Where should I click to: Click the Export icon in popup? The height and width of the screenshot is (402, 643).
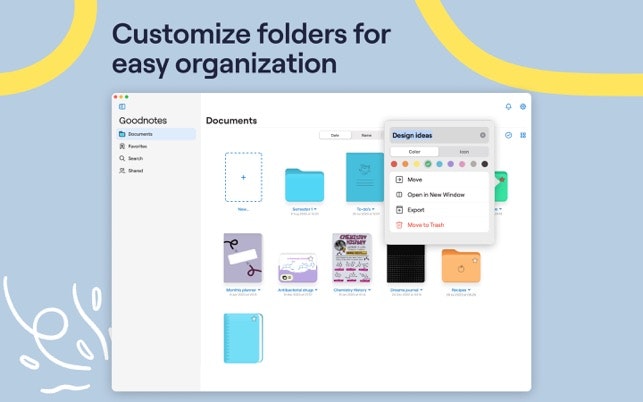[399, 210]
